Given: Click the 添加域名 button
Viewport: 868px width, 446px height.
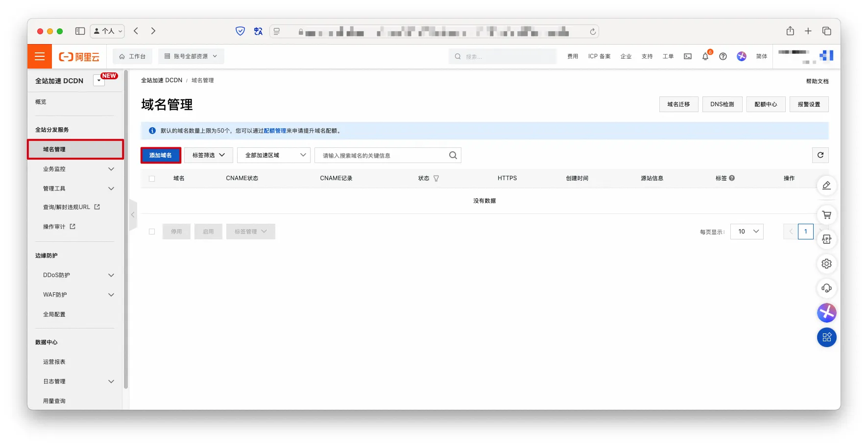Looking at the screenshot, I should coord(161,155).
